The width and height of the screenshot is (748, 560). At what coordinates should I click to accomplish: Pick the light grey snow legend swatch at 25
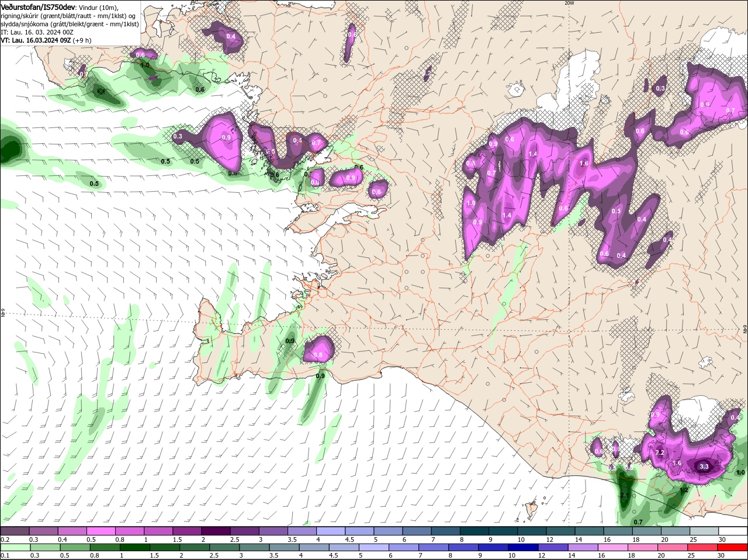click(x=704, y=531)
